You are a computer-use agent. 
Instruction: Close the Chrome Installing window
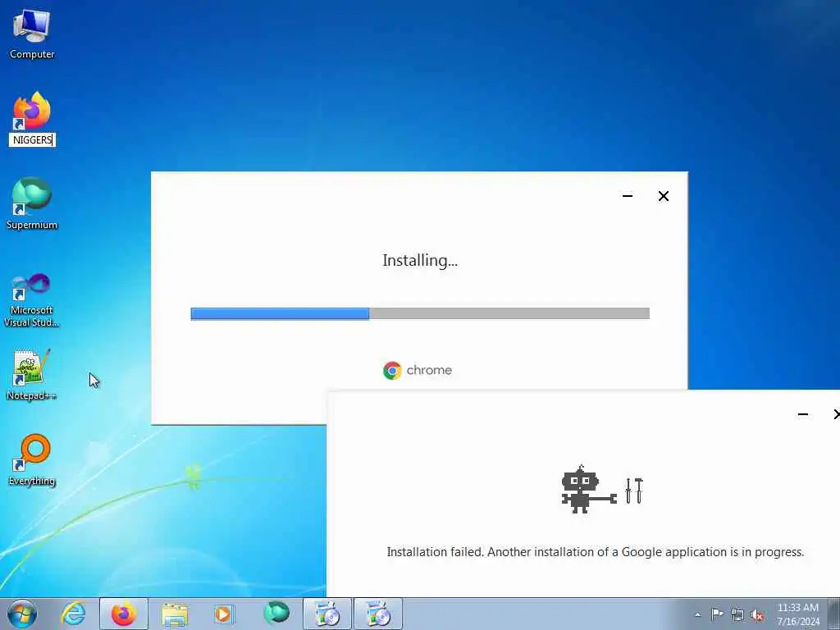pyautogui.click(x=663, y=196)
